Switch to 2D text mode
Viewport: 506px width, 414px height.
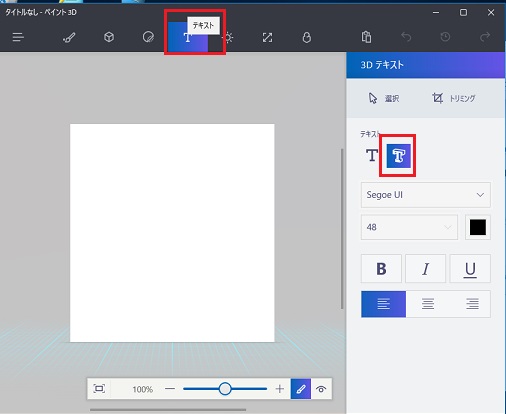[x=372, y=155]
